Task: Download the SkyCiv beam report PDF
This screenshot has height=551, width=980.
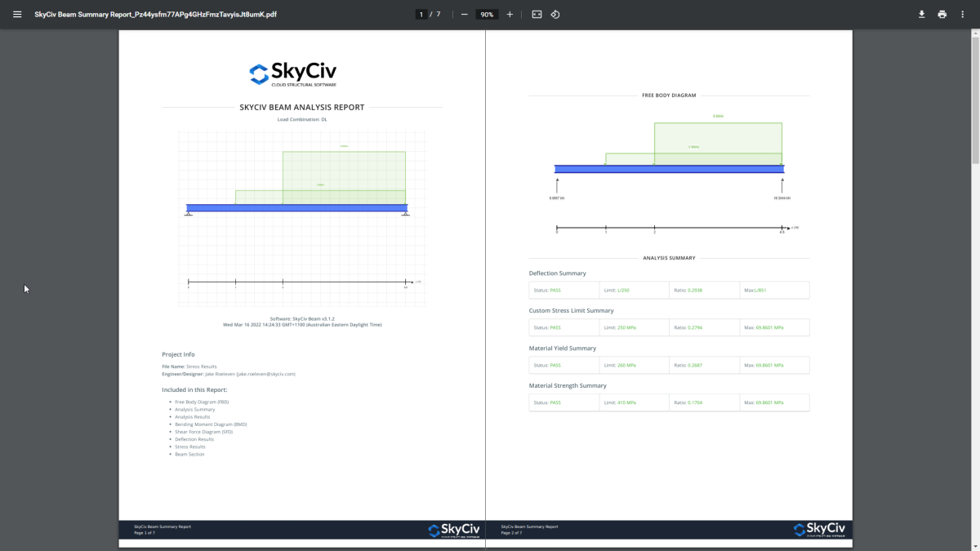Action: 921,14
